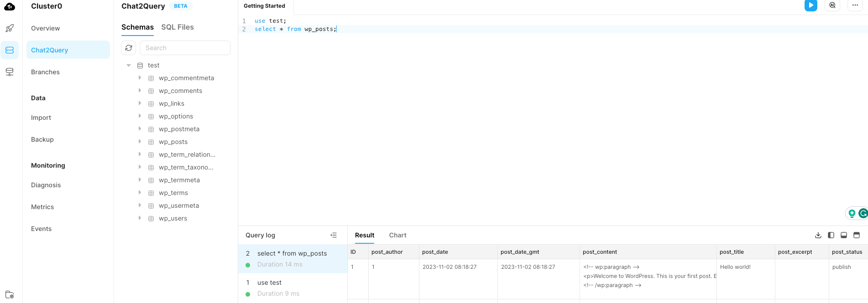Run the SQL query with play button
868x303 pixels.
tap(811, 5)
